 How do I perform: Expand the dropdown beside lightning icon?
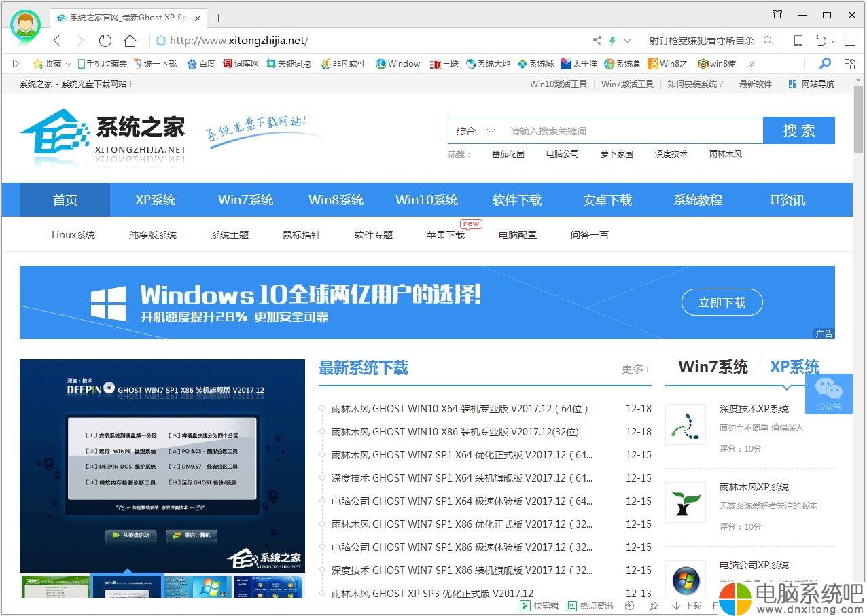(627, 41)
